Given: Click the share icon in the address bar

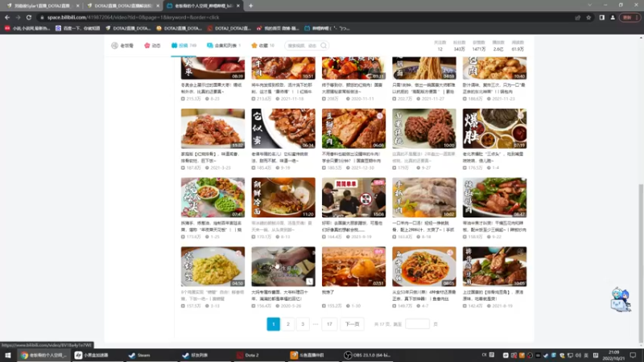Looking at the screenshot, I should tap(577, 18).
